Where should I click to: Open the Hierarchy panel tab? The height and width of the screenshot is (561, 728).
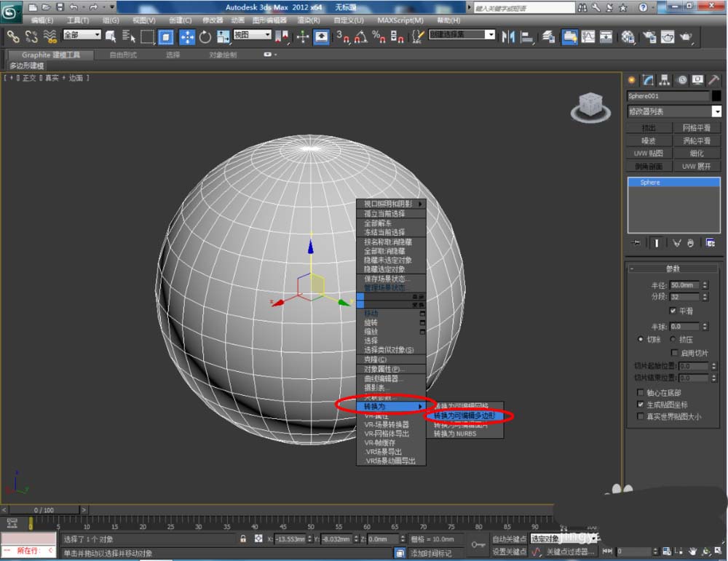pos(665,80)
